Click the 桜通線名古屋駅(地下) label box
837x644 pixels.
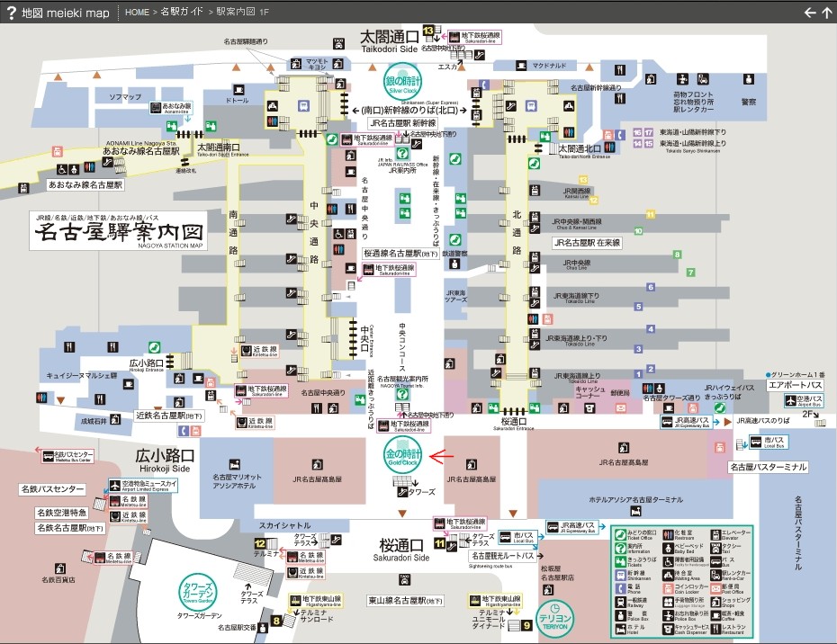[400, 254]
